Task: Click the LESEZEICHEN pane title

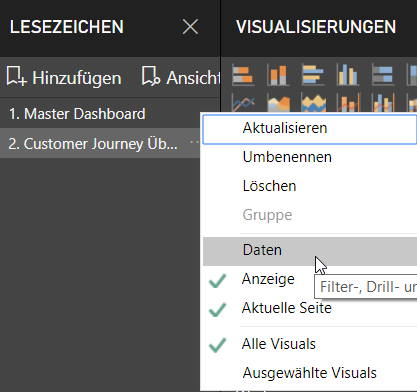Action: tap(67, 27)
